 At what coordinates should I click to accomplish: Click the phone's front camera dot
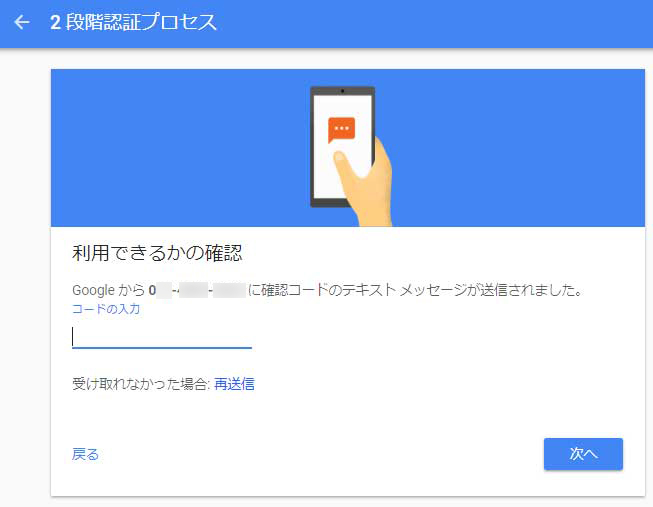pos(342,91)
